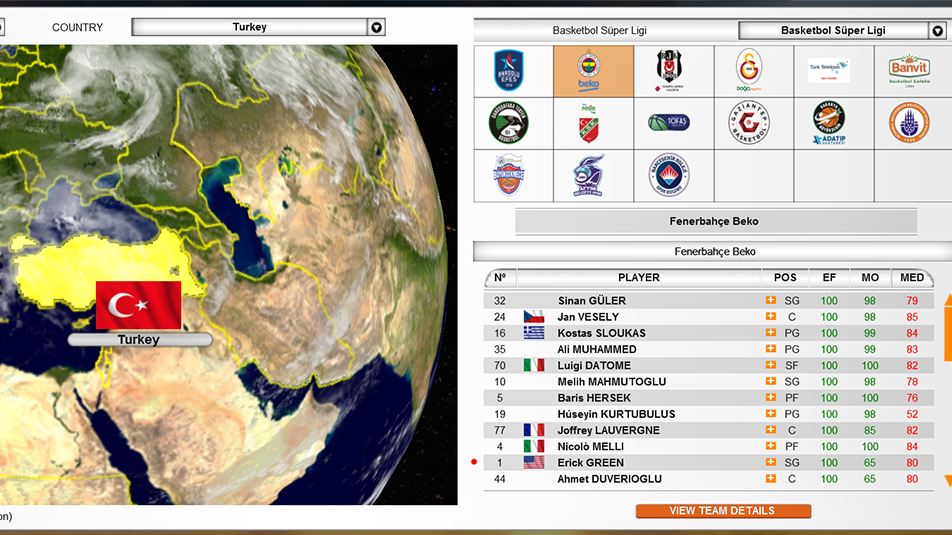Select player row Kostas SLOUKAS
This screenshot has height=535, width=952.
709,333
